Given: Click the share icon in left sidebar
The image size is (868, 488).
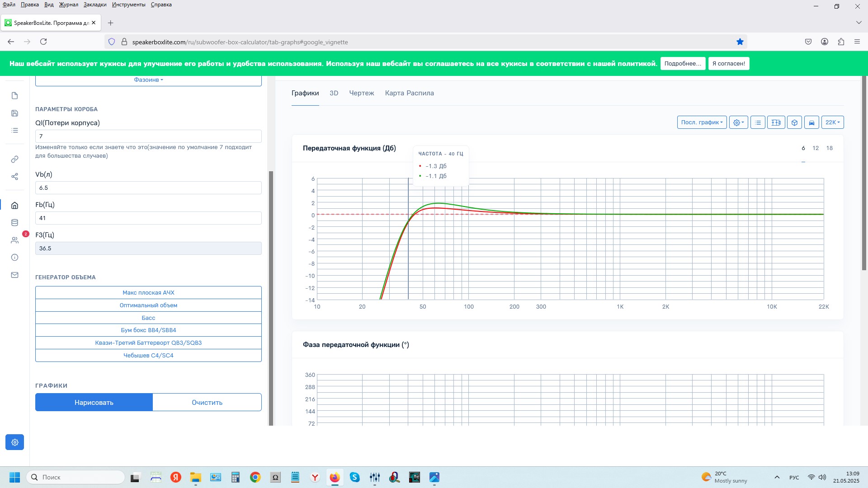Looking at the screenshot, I should click(14, 176).
